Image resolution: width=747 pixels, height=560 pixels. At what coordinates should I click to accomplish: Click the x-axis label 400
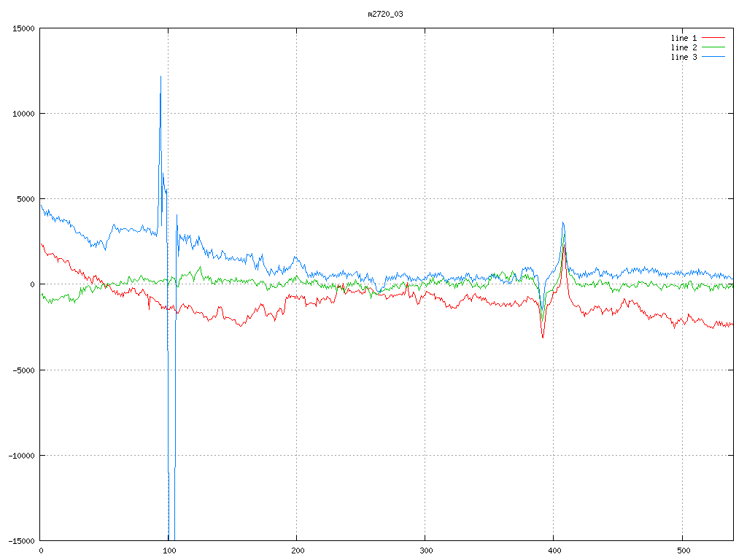click(554, 551)
